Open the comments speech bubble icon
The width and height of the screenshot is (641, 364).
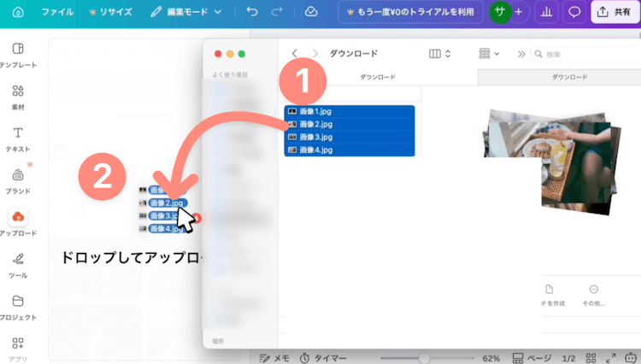[574, 12]
